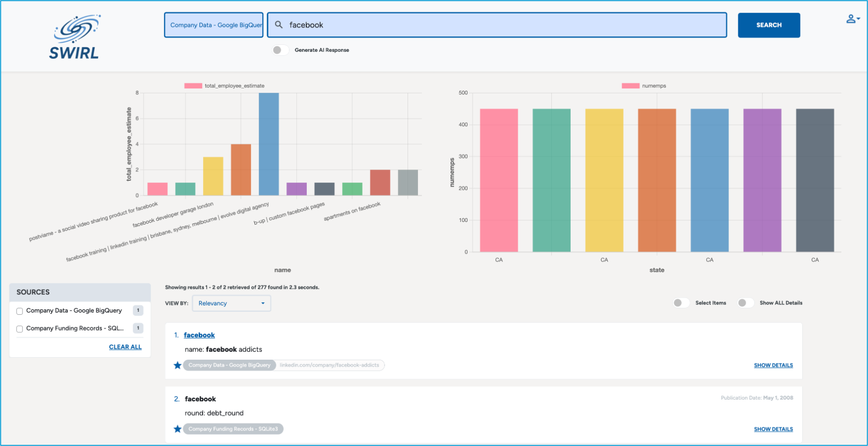Click 'facebook developer garage london' axis label
The image size is (868, 446).
pos(173,215)
